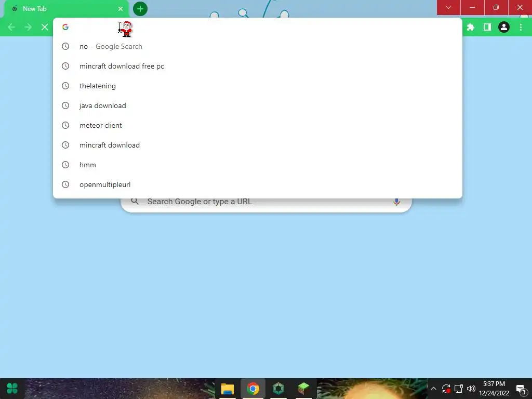The image size is (532, 399).
Task: Open the tab search dropdown arrow
Action: point(448,7)
